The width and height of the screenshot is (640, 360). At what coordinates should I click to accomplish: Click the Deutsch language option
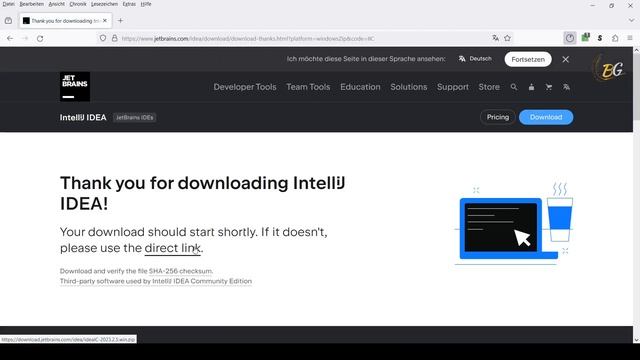tap(475, 59)
